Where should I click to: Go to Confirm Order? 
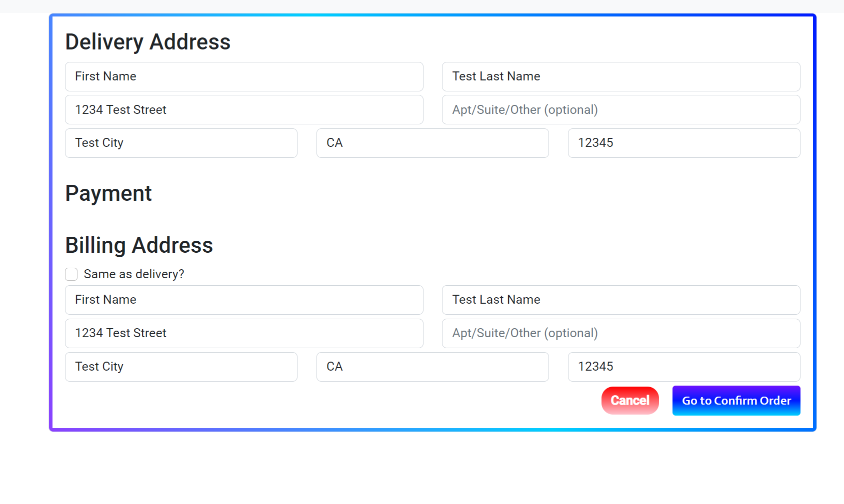736,401
